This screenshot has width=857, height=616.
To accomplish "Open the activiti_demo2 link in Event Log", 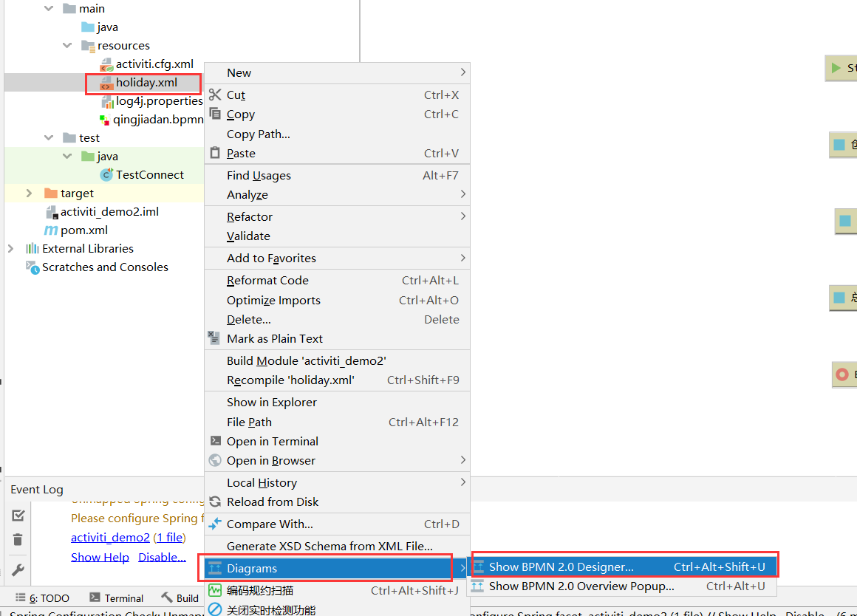I will click(110, 537).
